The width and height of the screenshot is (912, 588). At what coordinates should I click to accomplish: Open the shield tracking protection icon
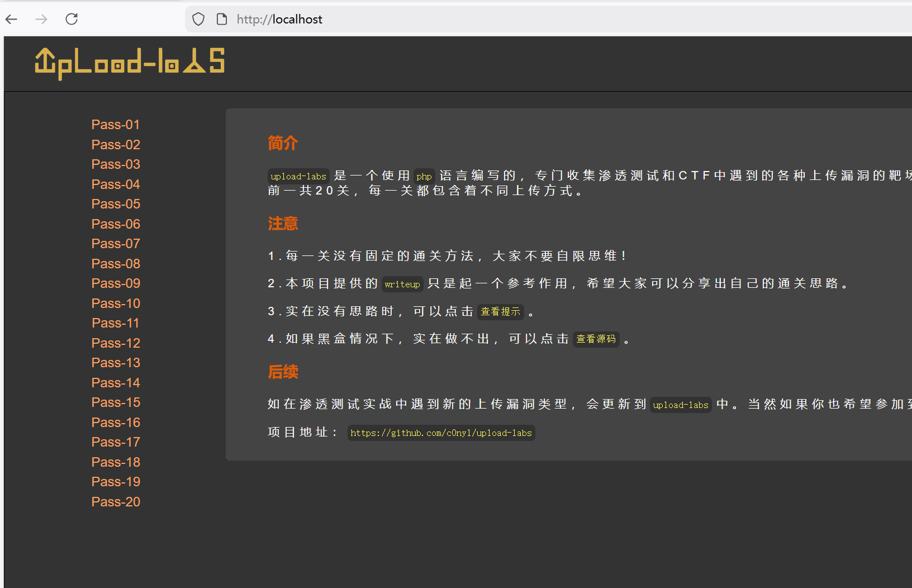198,20
